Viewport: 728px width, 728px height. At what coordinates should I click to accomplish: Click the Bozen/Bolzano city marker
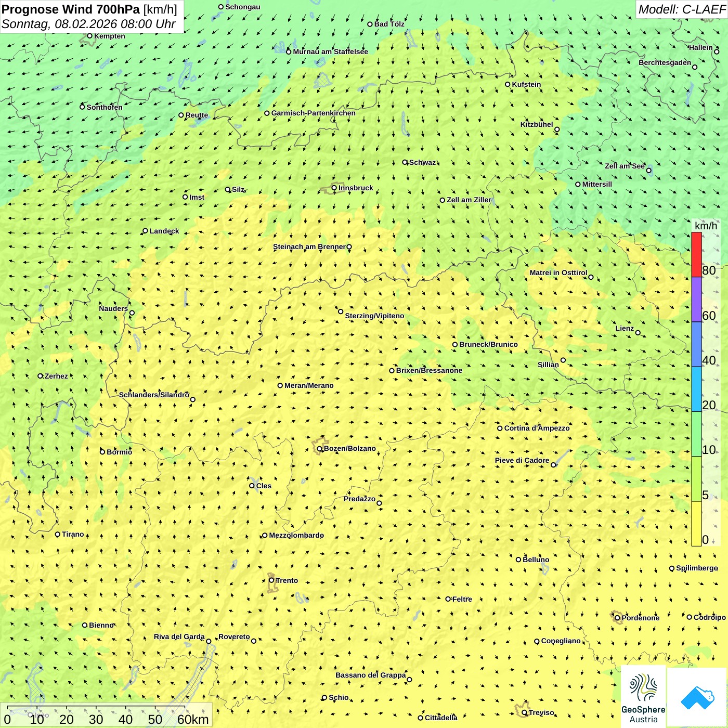click(320, 448)
